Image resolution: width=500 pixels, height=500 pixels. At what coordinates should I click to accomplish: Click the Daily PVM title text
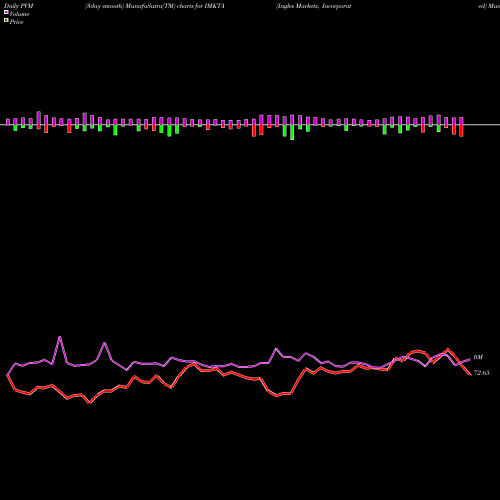tap(18, 6)
